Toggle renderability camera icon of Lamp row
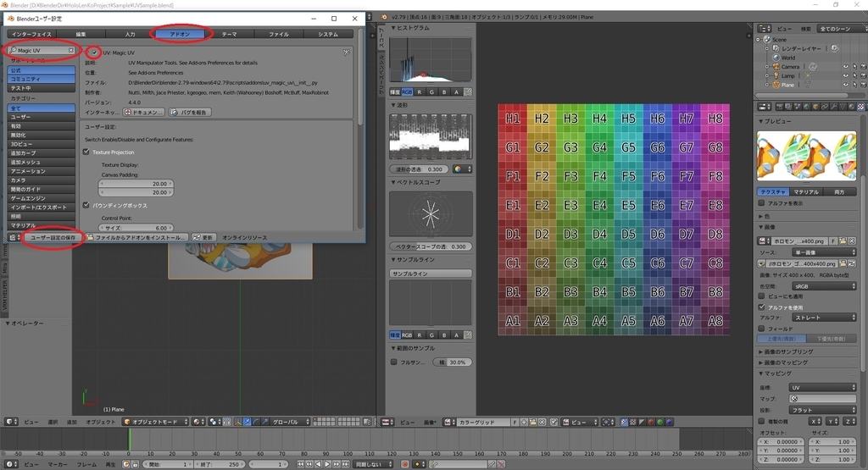Screen dimensions: 868x470 (863, 75)
